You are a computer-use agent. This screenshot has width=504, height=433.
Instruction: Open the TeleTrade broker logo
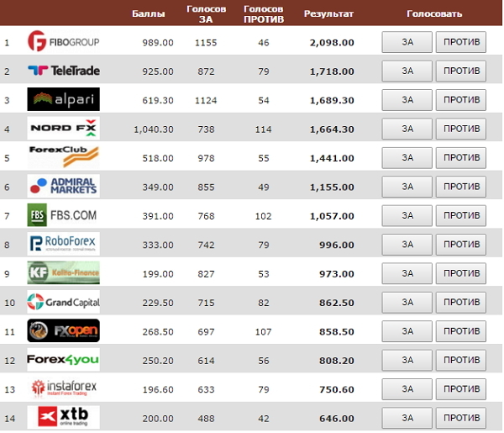pyautogui.click(x=63, y=70)
